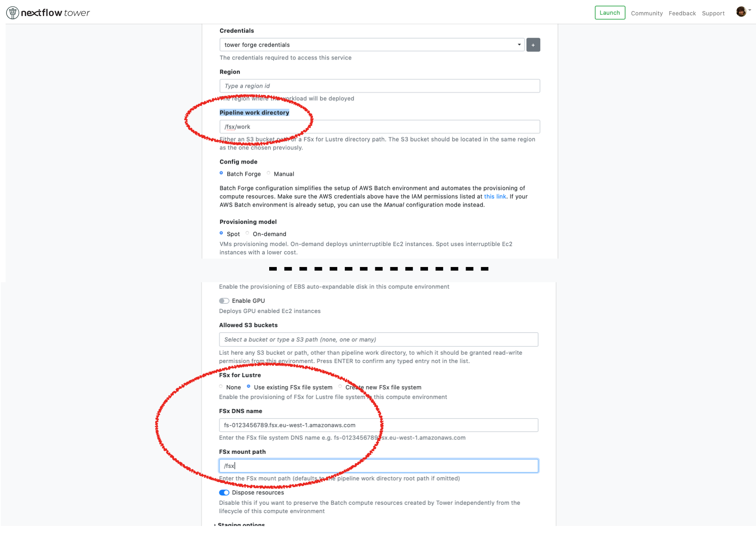756x538 pixels.
Task: Follow the 'this link' IAM permissions link
Action: pyautogui.click(x=495, y=197)
